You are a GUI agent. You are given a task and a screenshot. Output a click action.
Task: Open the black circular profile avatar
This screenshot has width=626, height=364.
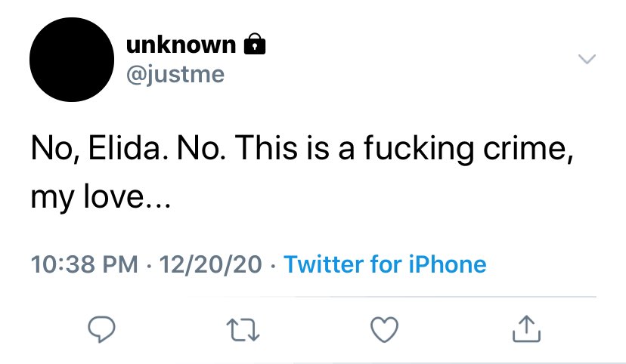point(72,60)
